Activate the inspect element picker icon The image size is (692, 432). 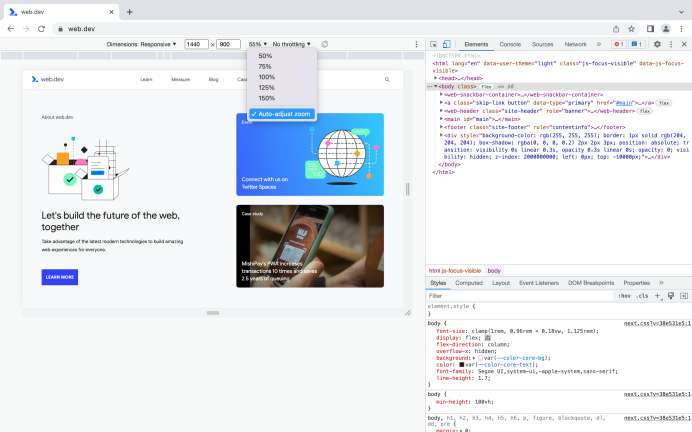433,44
